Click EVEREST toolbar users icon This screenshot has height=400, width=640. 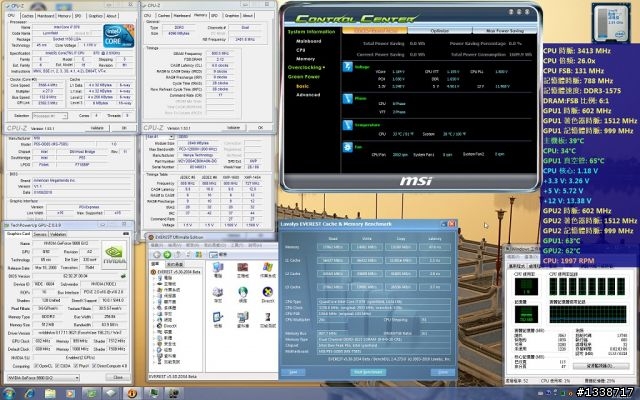pos(198,254)
